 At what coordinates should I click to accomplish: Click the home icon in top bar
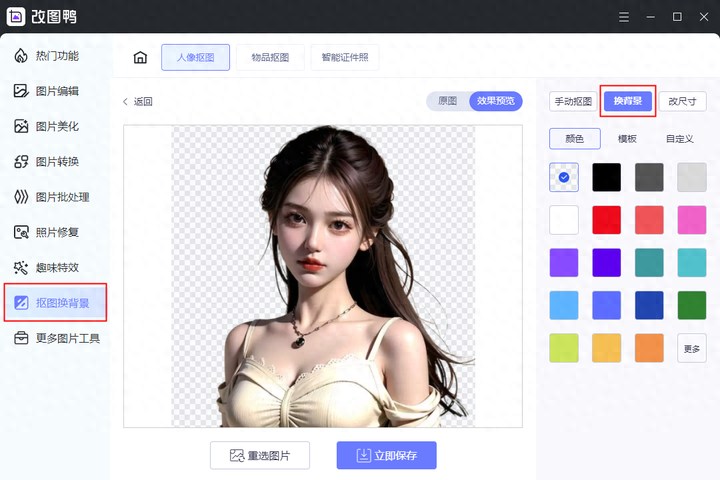tap(140, 58)
